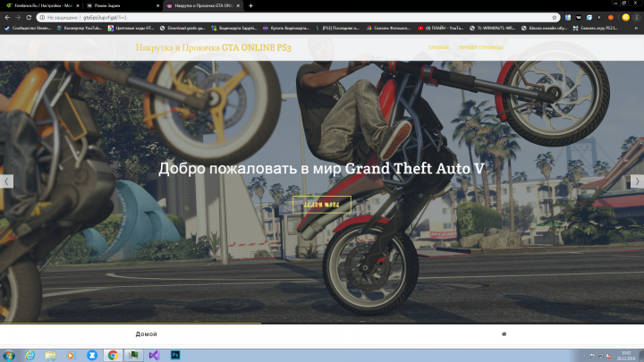
Task: Open the Download gratis bookmark
Action: click(x=182, y=29)
